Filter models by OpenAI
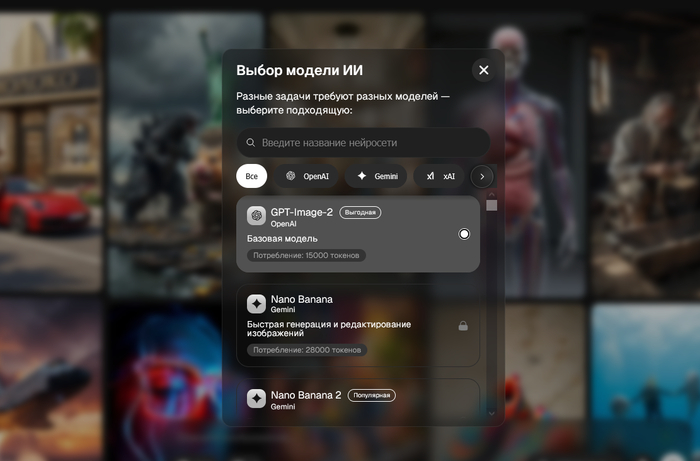This screenshot has height=461, width=700. (307, 176)
